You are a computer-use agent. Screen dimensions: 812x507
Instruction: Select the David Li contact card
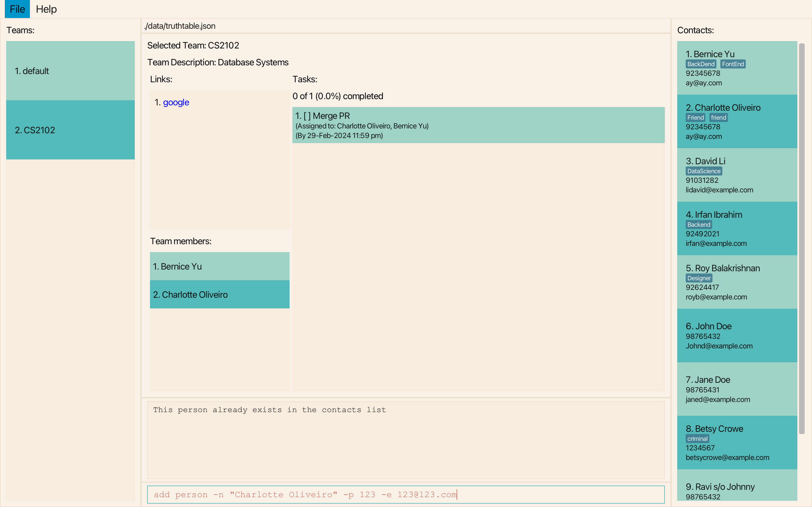tap(737, 175)
